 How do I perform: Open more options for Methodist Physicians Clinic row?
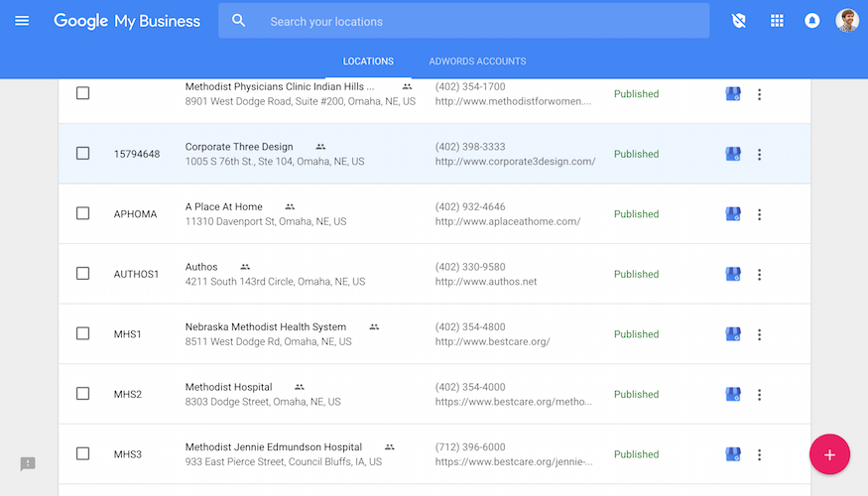[760, 94]
